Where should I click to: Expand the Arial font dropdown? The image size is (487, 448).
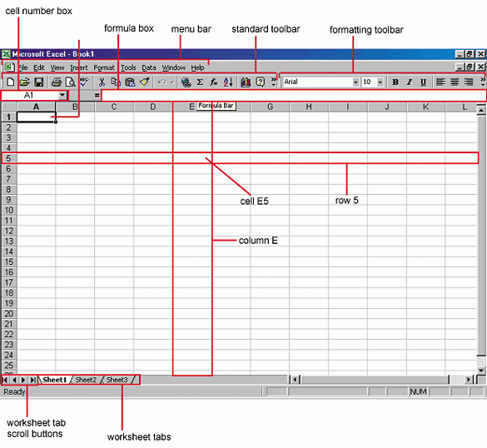pos(355,82)
